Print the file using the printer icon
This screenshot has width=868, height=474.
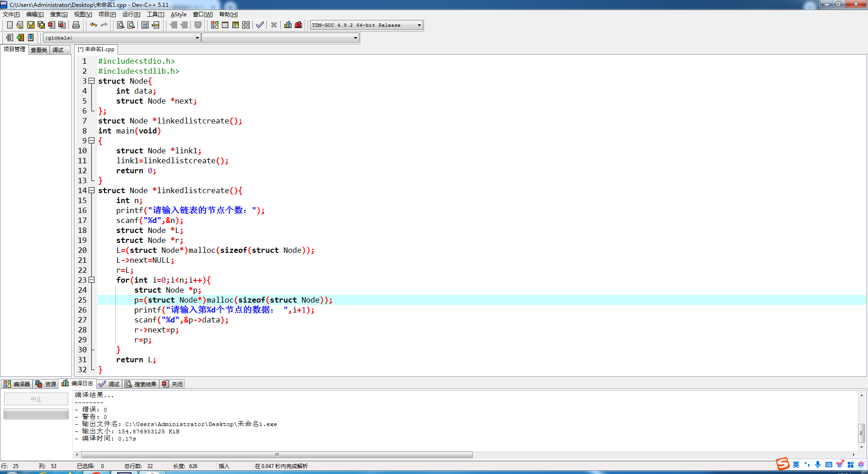[76, 25]
